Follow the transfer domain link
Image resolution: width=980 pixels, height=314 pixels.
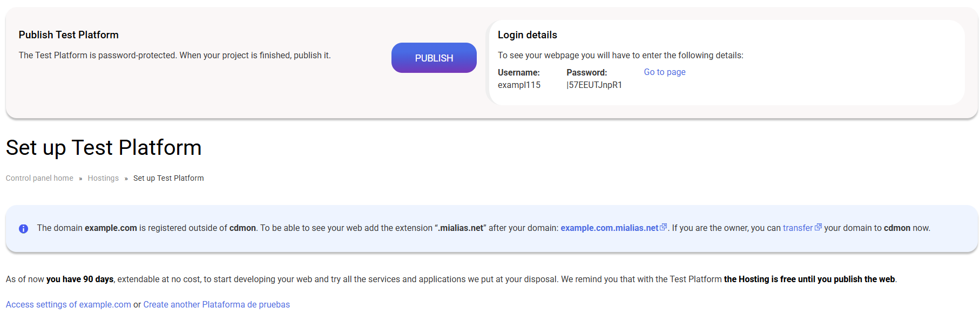(797, 228)
